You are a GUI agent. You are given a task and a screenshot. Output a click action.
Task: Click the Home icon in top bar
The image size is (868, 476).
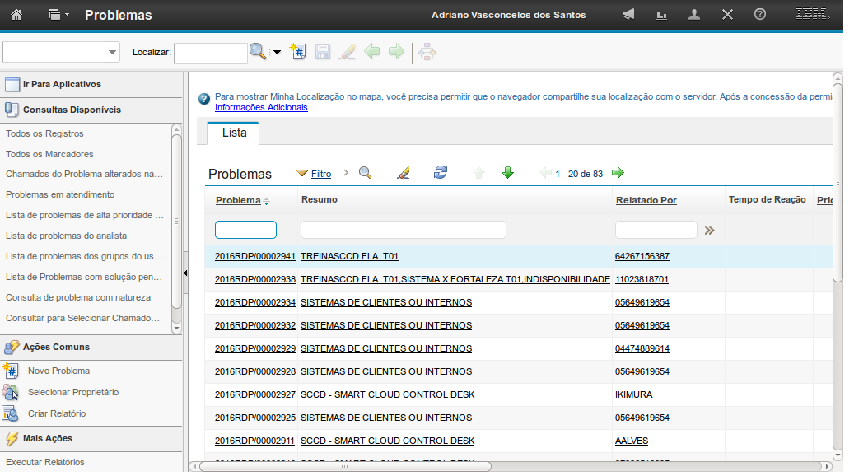tap(16, 15)
